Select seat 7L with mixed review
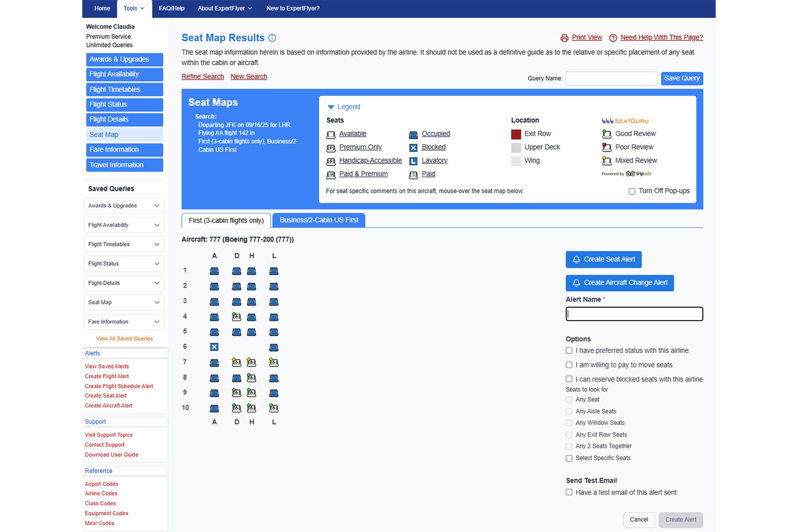Screen dimensions: 798x532 (x=274, y=362)
